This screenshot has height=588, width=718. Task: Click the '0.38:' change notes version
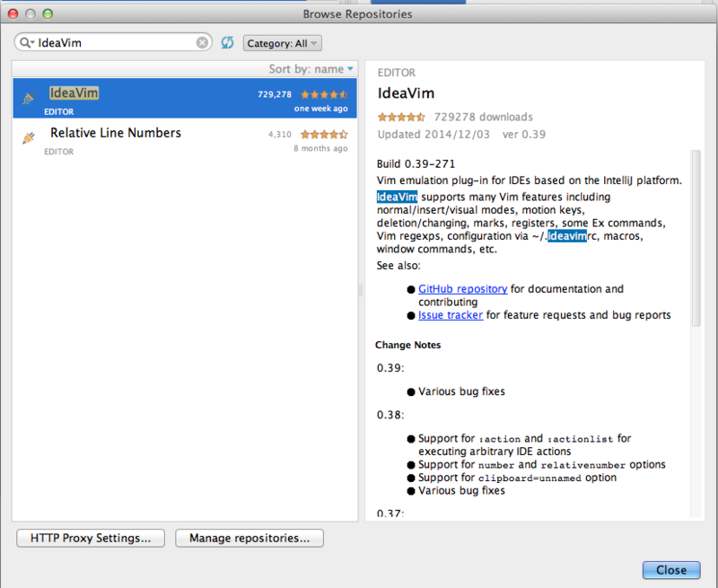click(x=390, y=415)
